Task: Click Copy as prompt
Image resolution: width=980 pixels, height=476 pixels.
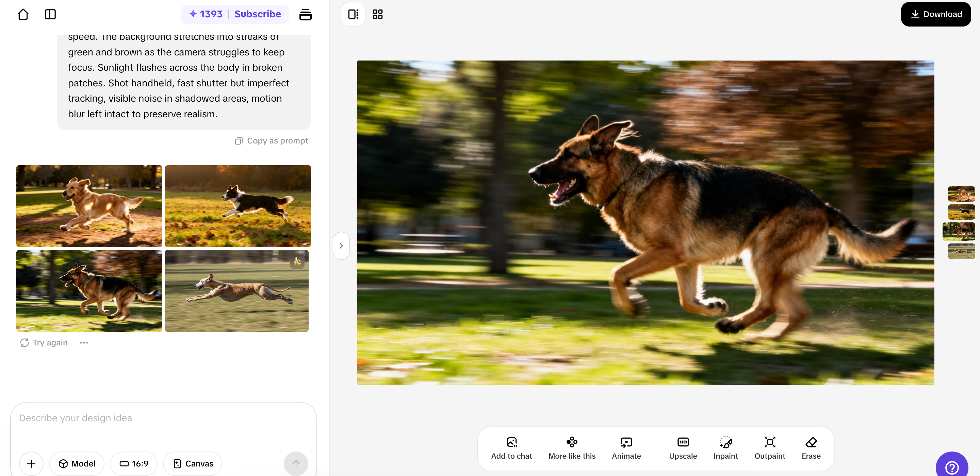Action: click(x=271, y=141)
